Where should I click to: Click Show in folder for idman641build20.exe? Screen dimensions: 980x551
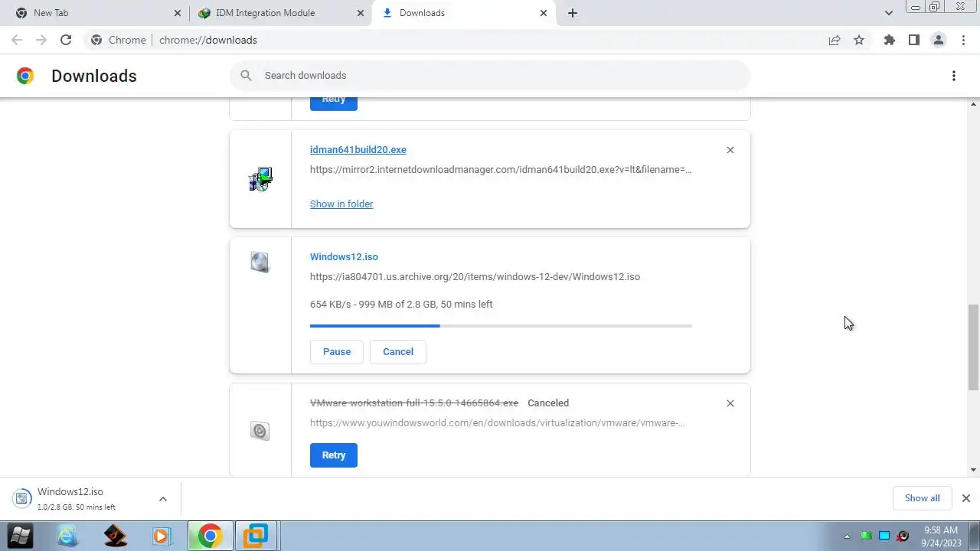pyautogui.click(x=341, y=204)
